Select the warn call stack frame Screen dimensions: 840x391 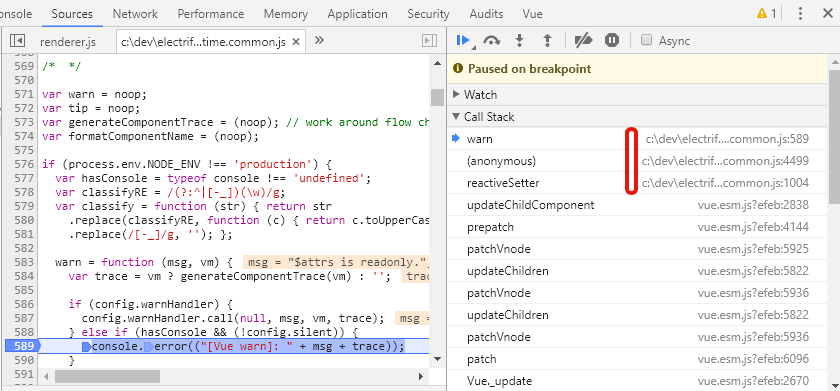(638, 139)
